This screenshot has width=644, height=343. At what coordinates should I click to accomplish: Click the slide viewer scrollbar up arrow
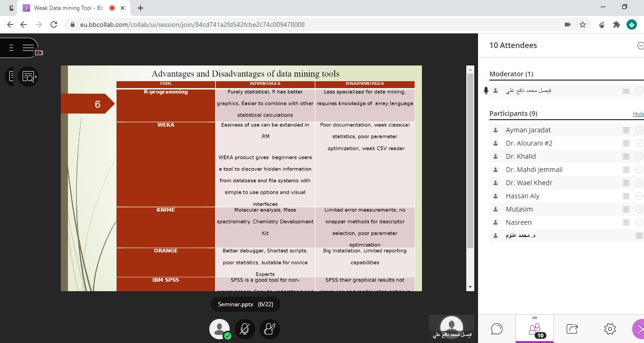[x=470, y=70]
